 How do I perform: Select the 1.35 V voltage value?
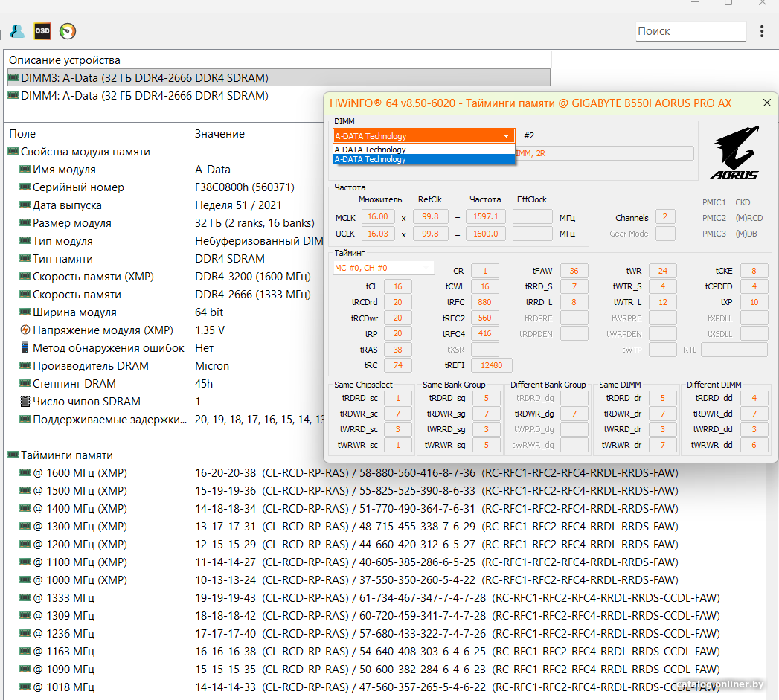pyautogui.click(x=210, y=330)
